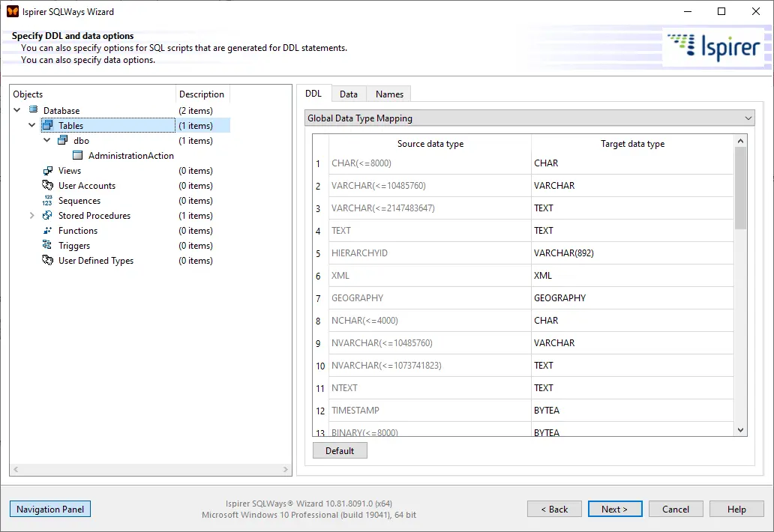
Task: Click the Objects column header
Action: [x=93, y=94]
